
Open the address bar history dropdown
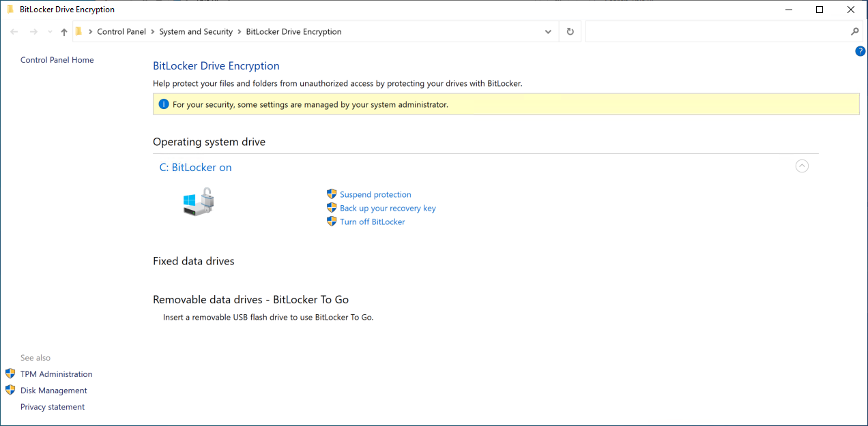(x=548, y=31)
